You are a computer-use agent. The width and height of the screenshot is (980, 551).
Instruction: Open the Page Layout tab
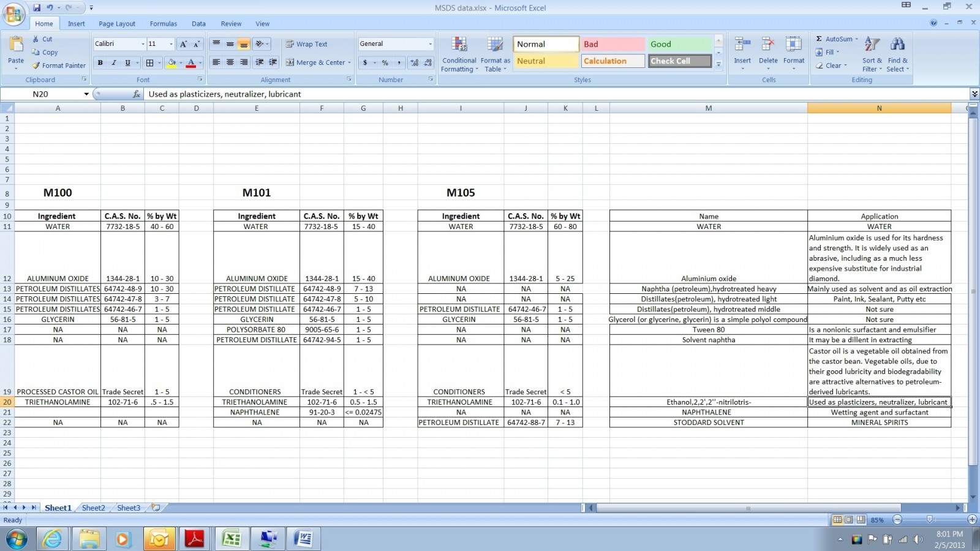coord(117,24)
